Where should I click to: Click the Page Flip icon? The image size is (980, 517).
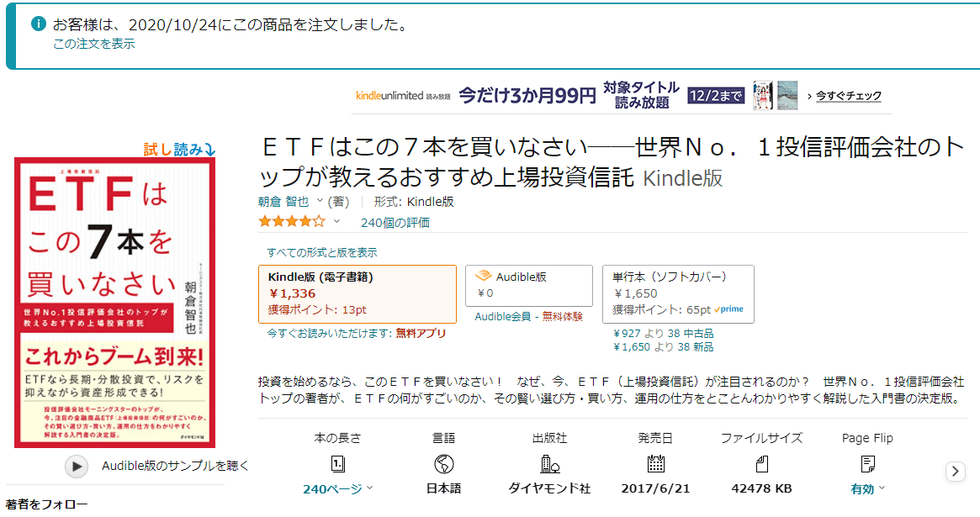(867, 464)
